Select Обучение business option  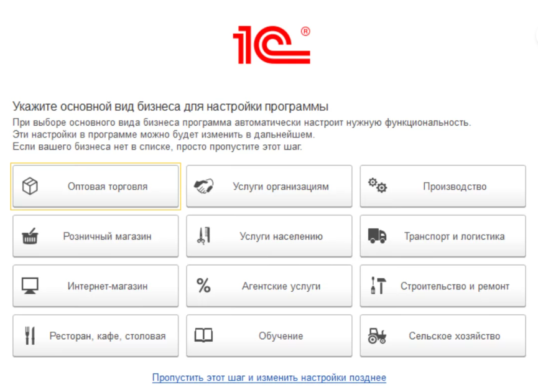pyautogui.click(x=269, y=335)
